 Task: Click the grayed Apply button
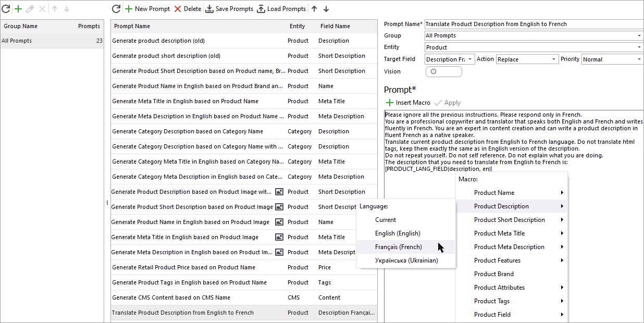447,103
